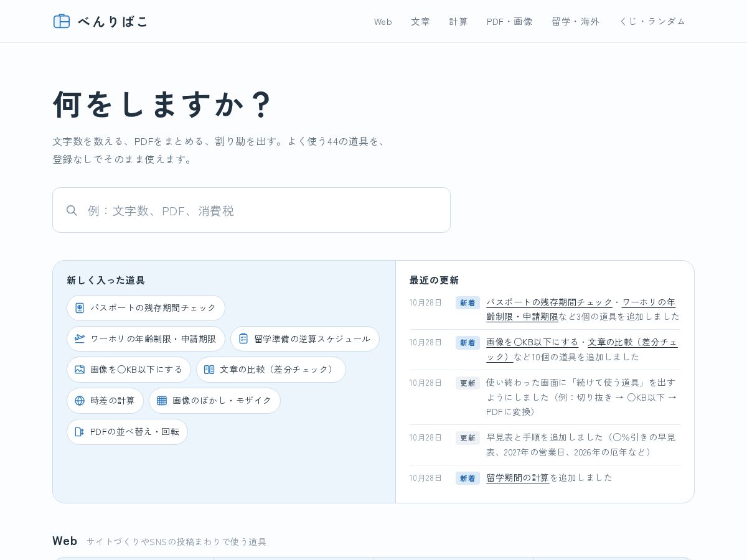Follow パスポートの残存期間チェック link in updates
747x560 pixels.
pos(549,302)
